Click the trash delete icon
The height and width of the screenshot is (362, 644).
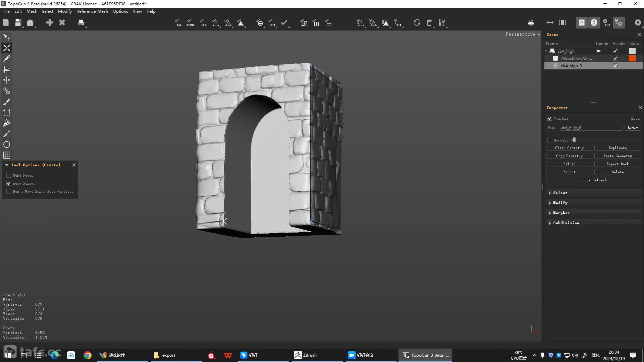point(429,22)
